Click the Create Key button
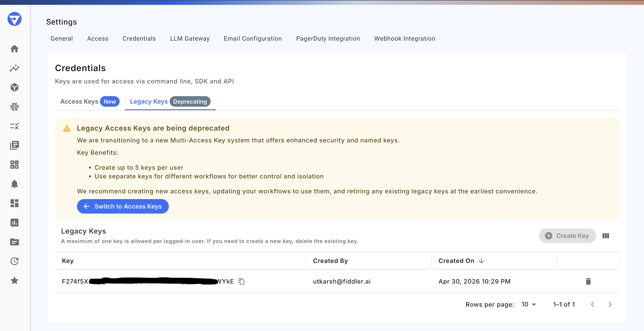This screenshot has height=331, width=644. pyautogui.click(x=567, y=236)
